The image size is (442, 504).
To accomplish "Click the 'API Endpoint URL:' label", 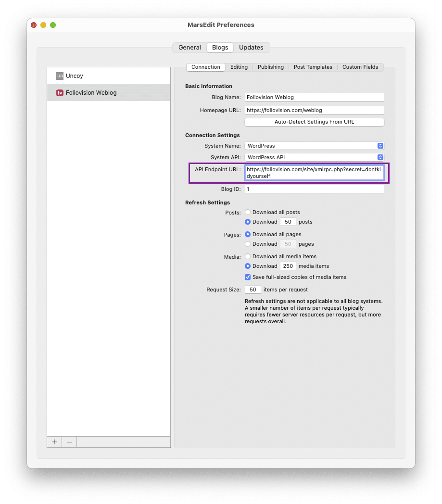I will pos(217,169).
